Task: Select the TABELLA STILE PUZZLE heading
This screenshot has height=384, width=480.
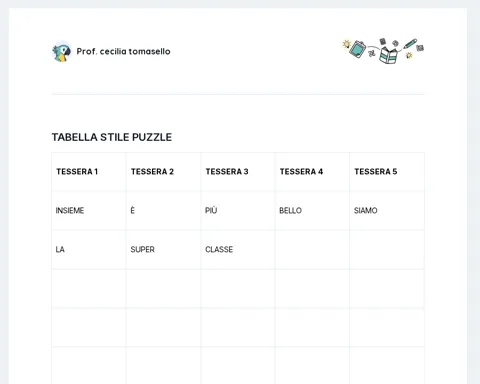Action: 112,137
